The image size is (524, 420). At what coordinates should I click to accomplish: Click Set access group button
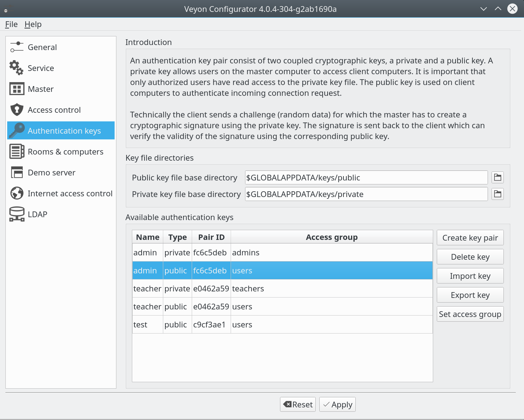pyautogui.click(x=470, y=314)
